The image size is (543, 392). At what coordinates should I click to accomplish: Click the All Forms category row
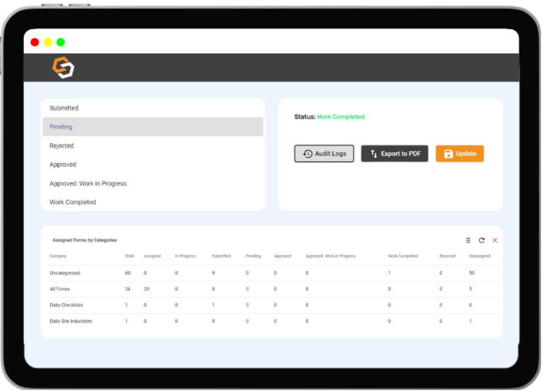(60, 289)
